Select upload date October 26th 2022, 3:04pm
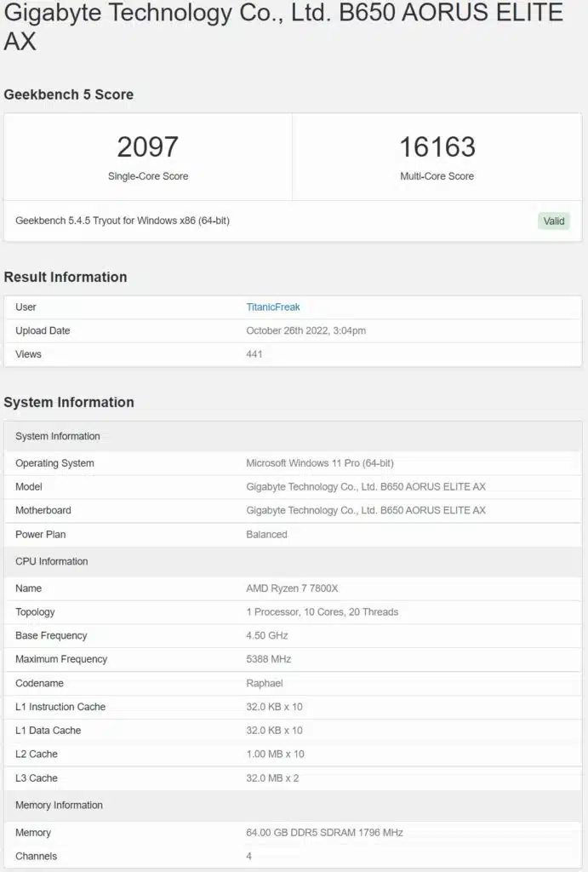Image resolution: width=588 pixels, height=872 pixels. (305, 331)
